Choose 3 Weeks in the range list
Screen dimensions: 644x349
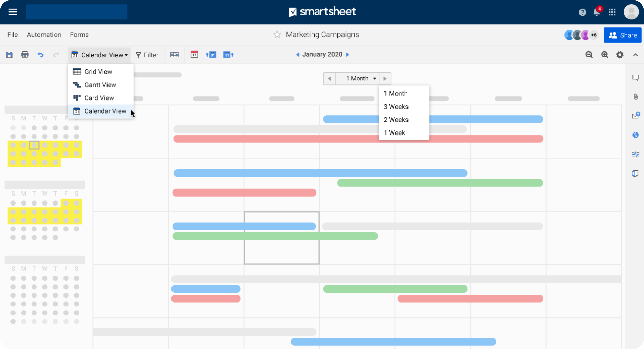[x=404, y=106]
